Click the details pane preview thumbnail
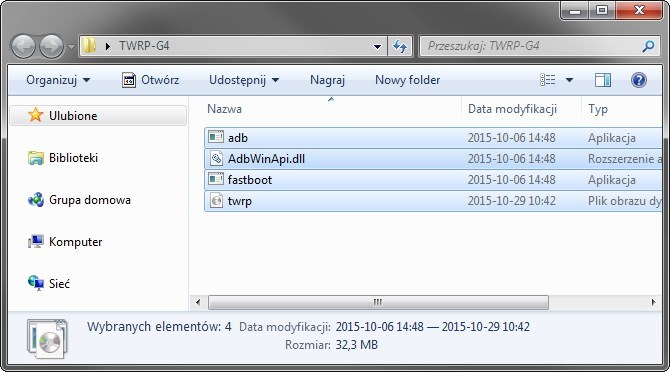The height and width of the screenshot is (372, 670). click(47, 338)
